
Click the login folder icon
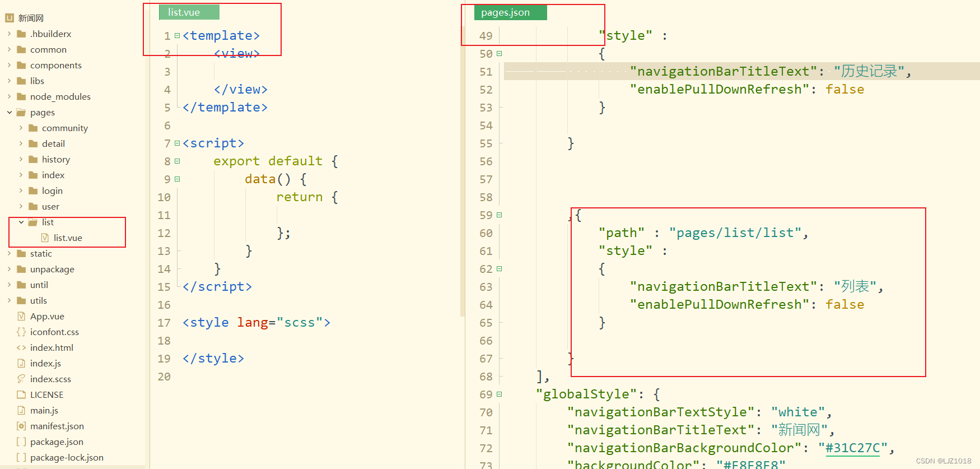click(x=33, y=191)
